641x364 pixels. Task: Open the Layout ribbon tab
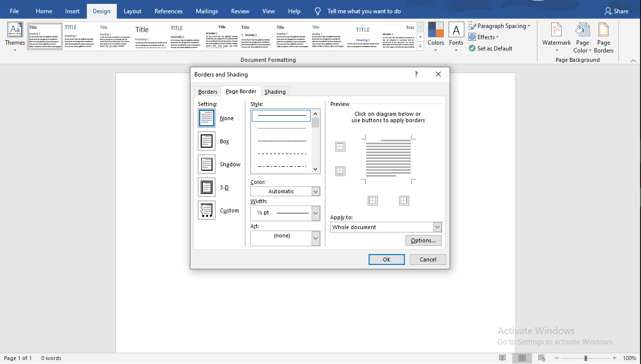(133, 11)
